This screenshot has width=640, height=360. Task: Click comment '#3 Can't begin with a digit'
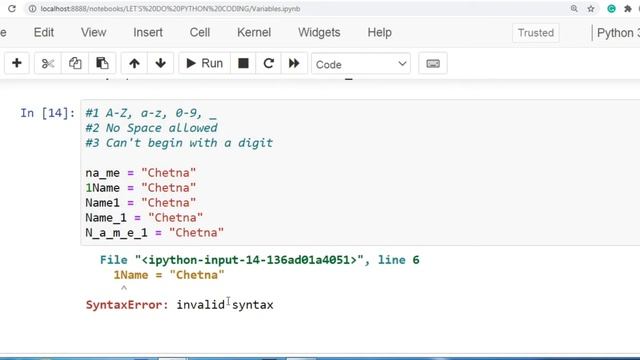click(x=179, y=143)
